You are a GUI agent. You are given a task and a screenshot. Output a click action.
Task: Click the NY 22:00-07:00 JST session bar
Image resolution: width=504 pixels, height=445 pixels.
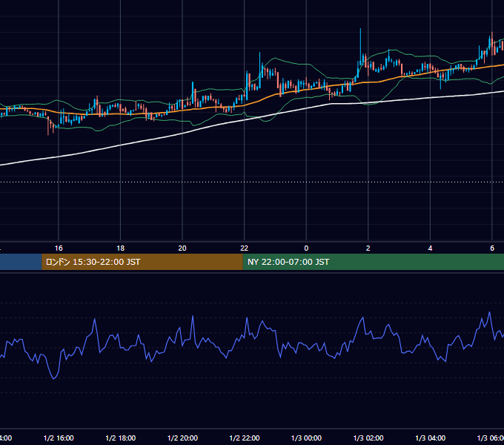(373, 262)
